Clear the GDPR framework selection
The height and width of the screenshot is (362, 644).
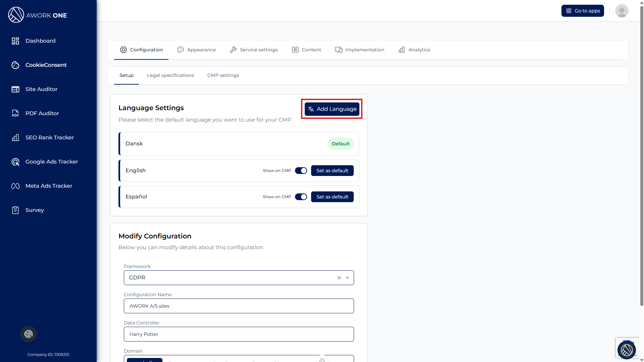[339, 278]
